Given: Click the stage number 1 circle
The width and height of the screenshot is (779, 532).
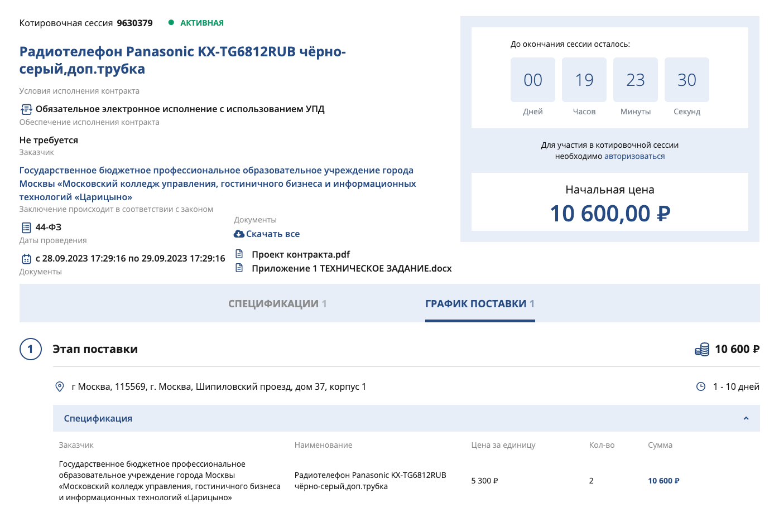Looking at the screenshot, I should click(31, 349).
